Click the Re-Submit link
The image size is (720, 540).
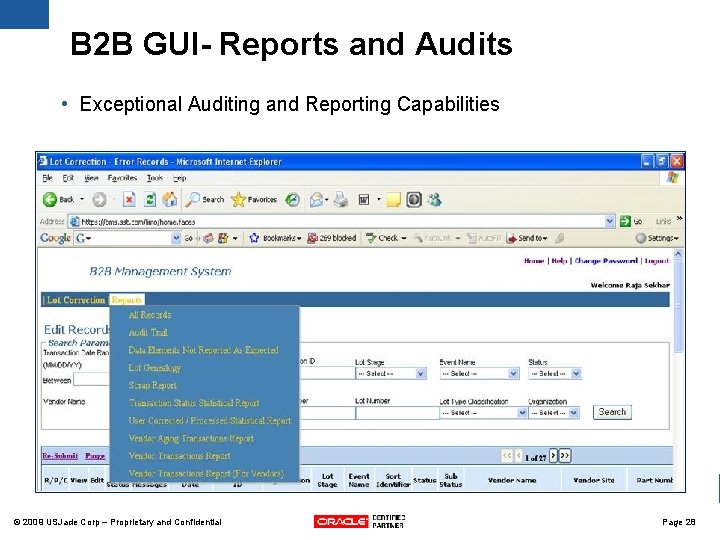click(x=60, y=456)
